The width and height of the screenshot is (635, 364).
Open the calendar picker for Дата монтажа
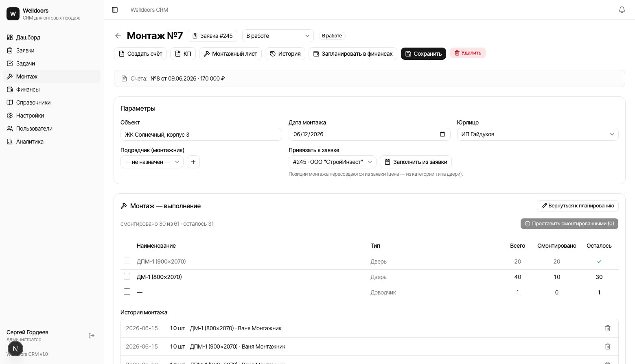point(442,134)
